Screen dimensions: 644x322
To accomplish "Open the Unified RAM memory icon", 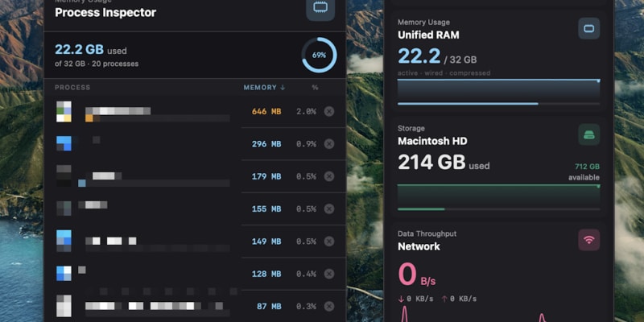I will 589,28.
